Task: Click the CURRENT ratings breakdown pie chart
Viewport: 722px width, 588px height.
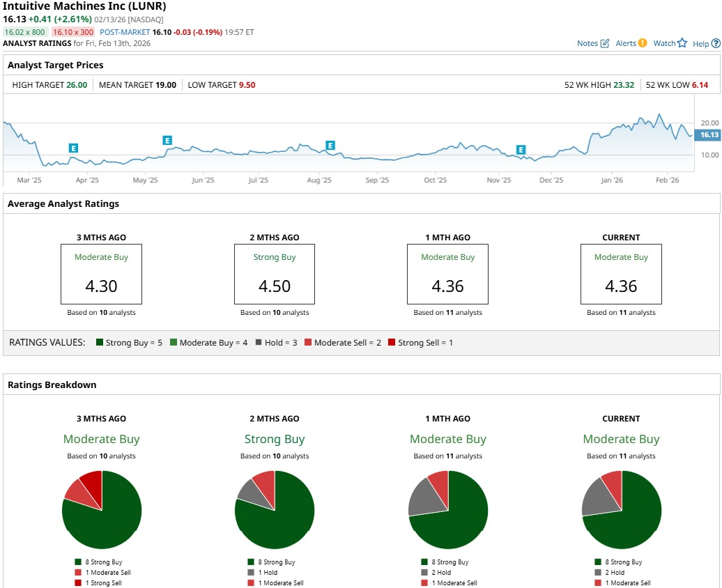Action: click(622, 510)
